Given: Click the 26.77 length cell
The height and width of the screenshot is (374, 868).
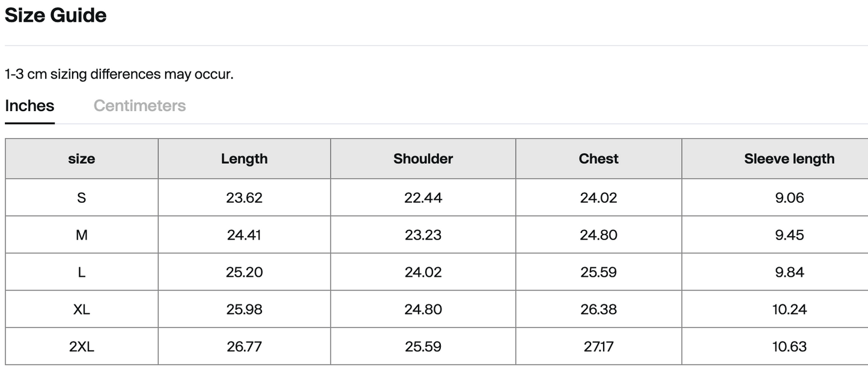Looking at the screenshot, I should (x=244, y=346).
